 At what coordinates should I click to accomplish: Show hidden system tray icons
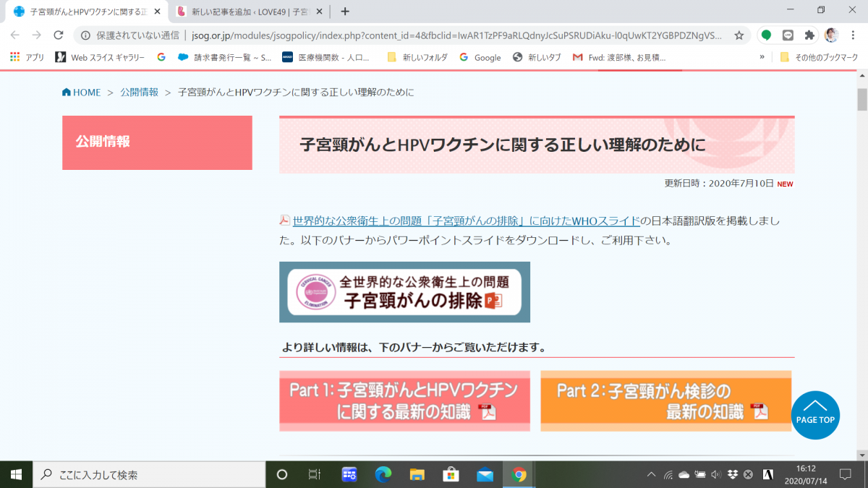click(x=652, y=474)
